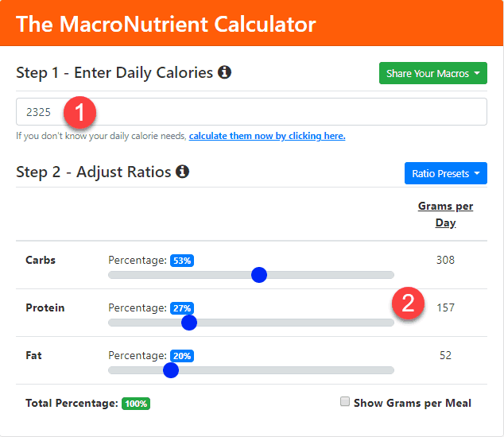Click the Grams per Day column header
Image resolution: width=504 pixels, height=437 pixels.
[x=445, y=215]
